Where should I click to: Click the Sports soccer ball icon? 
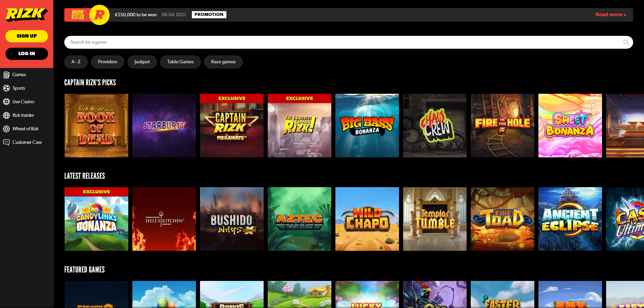tap(6, 88)
